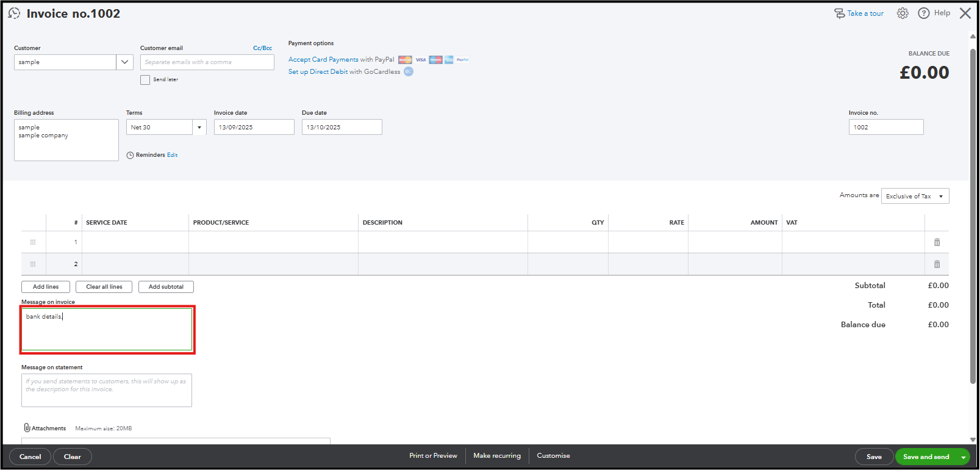Click the Service Date cell in line 1

click(135, 242)
